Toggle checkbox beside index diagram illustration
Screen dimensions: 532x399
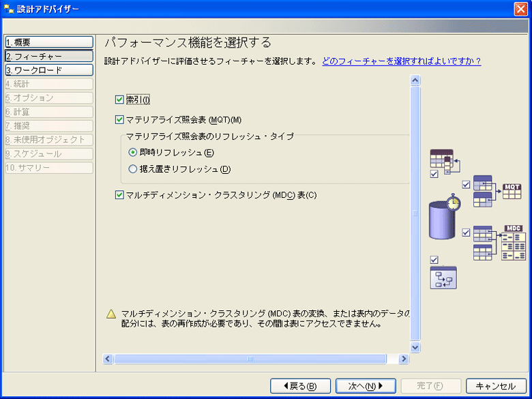pos(434,174)
